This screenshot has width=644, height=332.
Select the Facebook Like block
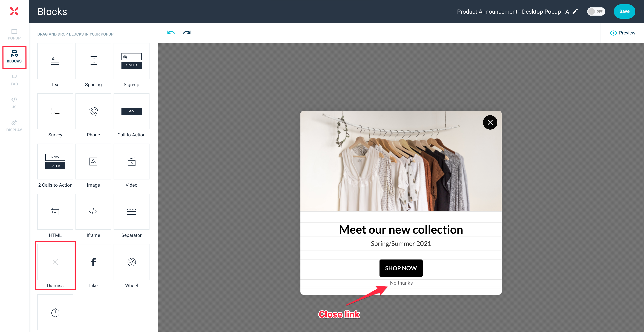(x=93, y=262)
